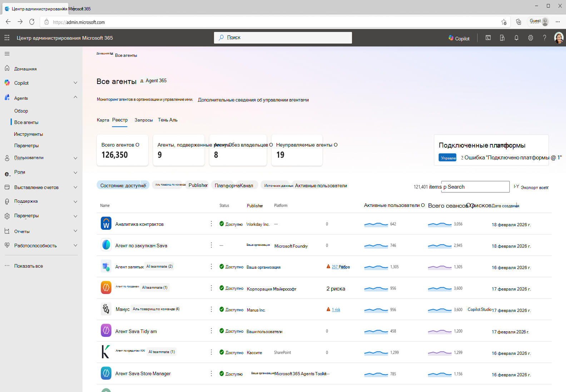Sort by the Name column header
566x392 pixels.
click(x=105, y=205)
